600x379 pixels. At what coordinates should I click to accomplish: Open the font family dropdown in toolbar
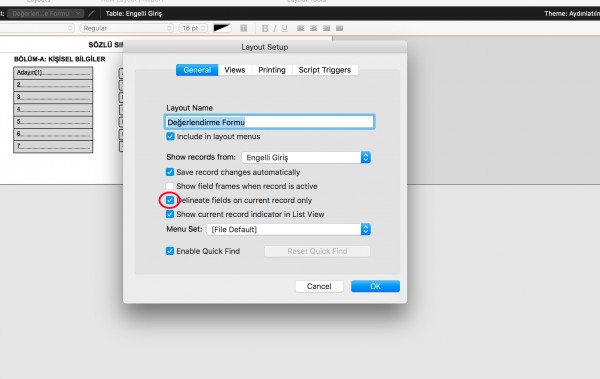[36, 28]
